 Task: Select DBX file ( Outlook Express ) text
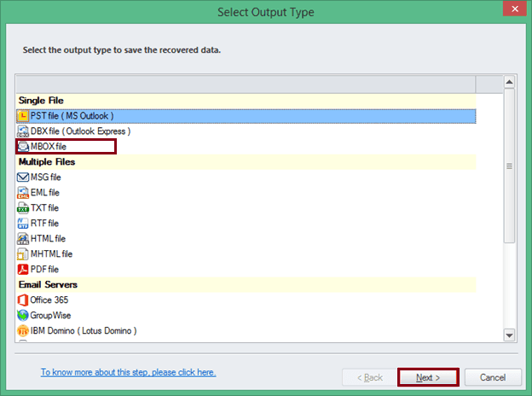point(80,131)
